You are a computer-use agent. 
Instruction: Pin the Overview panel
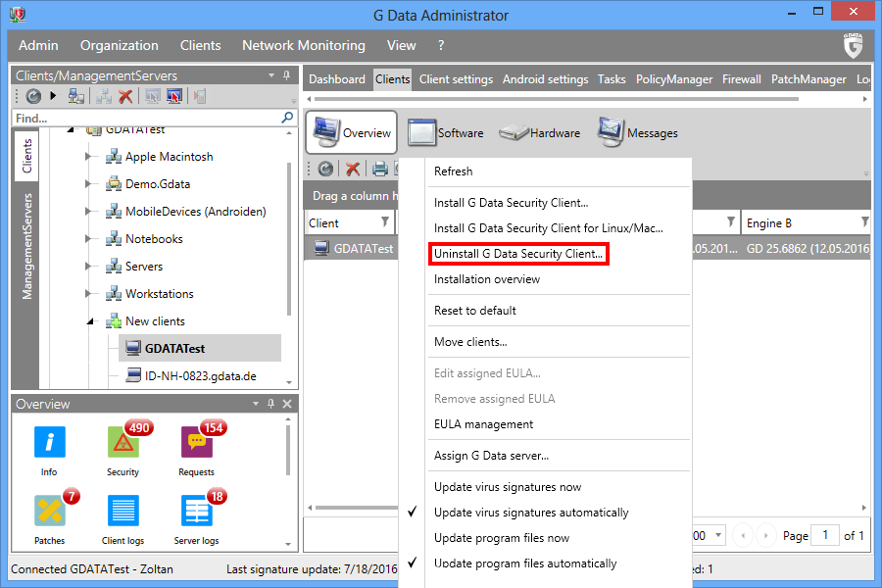[x=271, y=404]
